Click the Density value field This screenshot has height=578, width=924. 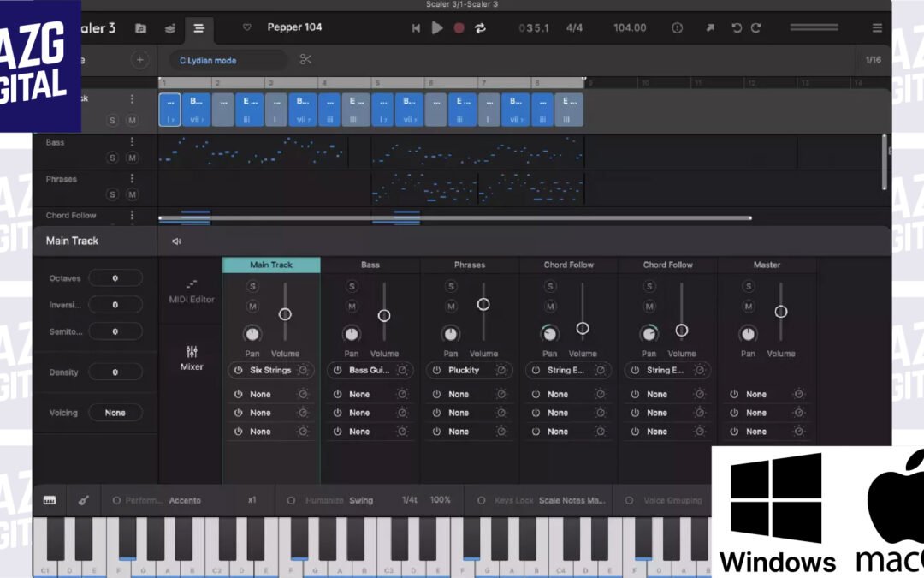tap(115, 372)
